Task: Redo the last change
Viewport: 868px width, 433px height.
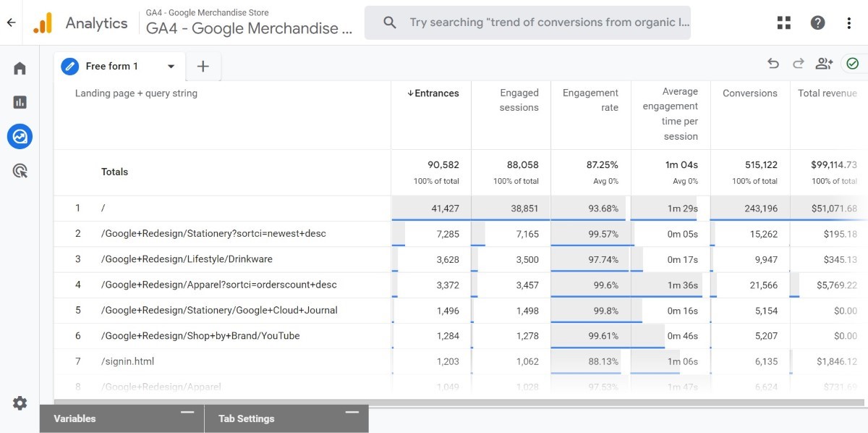Action: pyautogui.click(x=799, y=64)
